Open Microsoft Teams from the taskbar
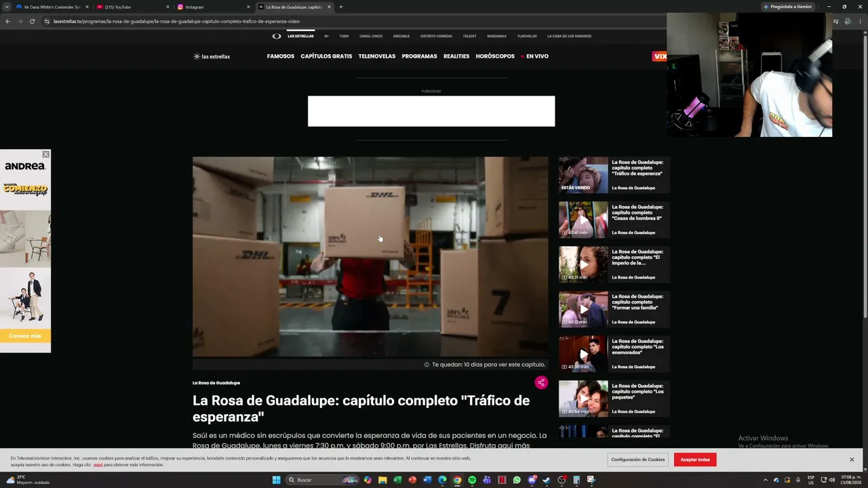The image size is (868, 488). (487, 480)
